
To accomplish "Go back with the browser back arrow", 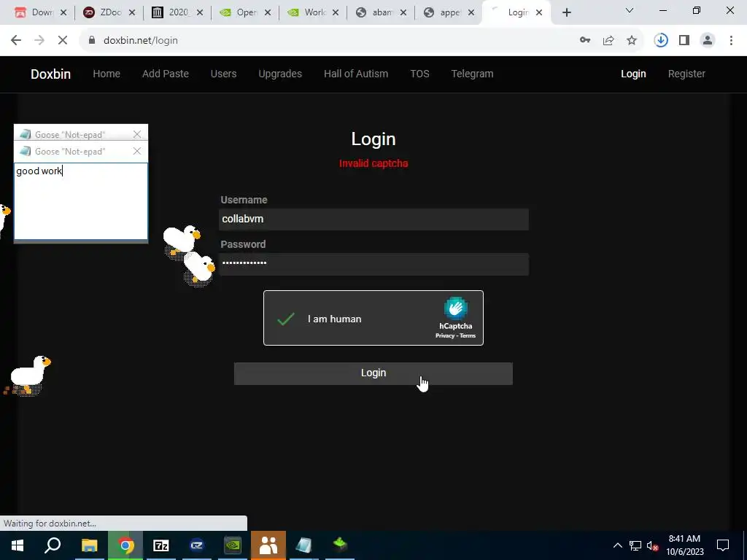I will (x=16, y=41).
